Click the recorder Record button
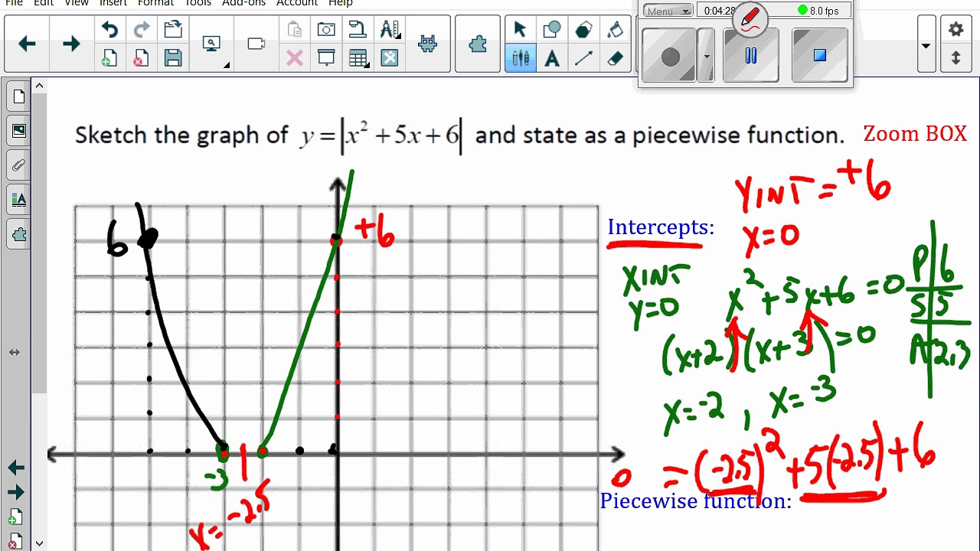Screen dimensions: 980x551 [x=670, y=55]
